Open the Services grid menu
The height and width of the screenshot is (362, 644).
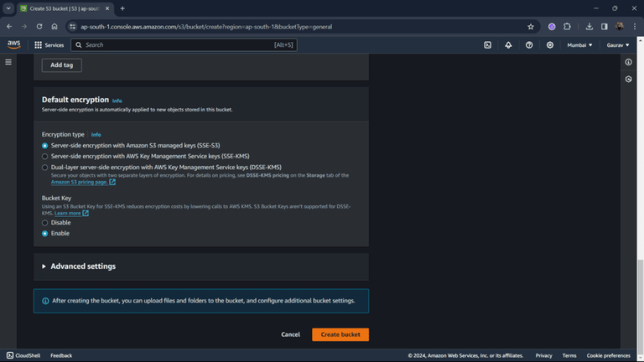(49, 45)
